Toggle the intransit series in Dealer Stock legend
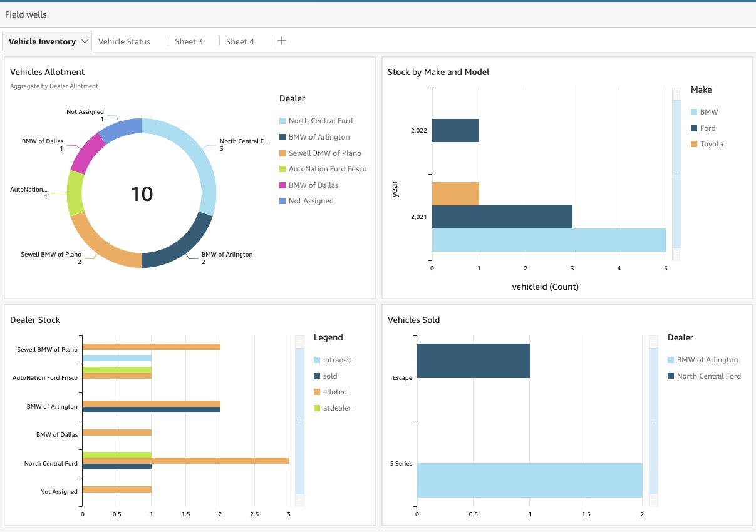Screen dimensions: 756x532 (x=318, y=359)
